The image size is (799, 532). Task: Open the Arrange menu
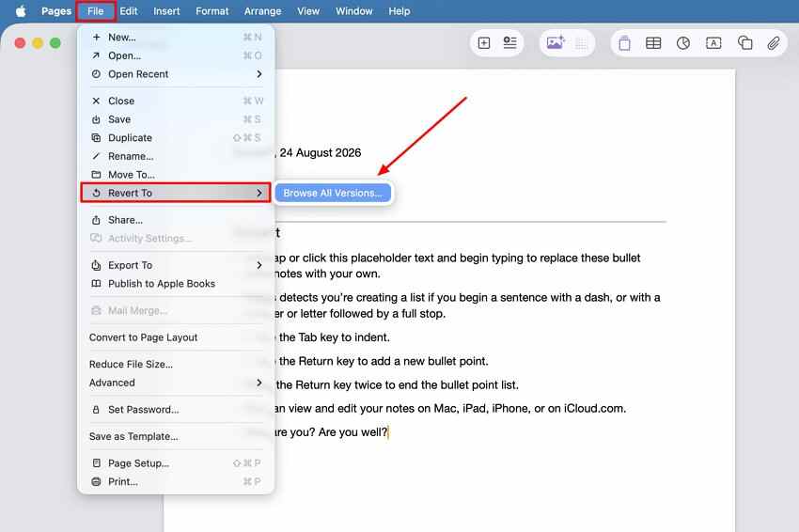tap(262, 11)
